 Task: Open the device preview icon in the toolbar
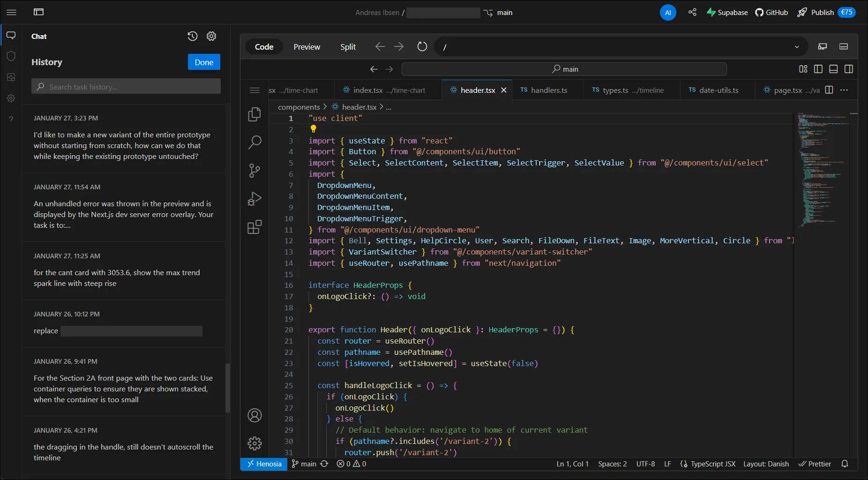pos(823,46)
